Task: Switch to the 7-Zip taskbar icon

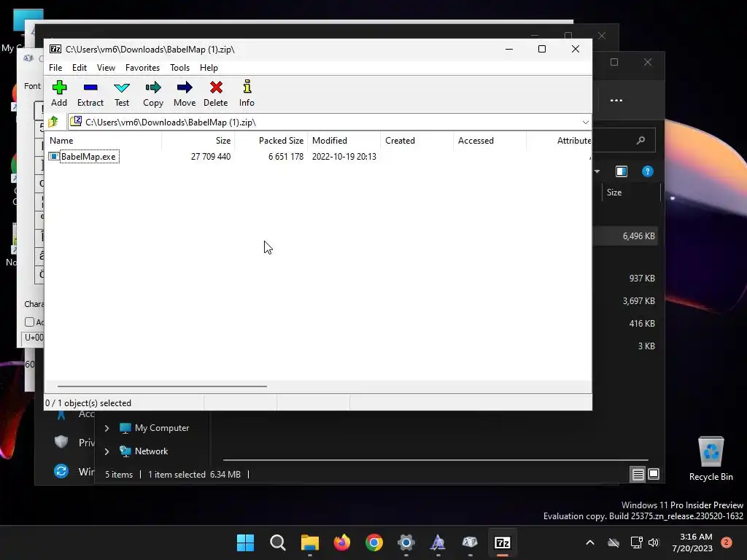Action: (502, 542)
